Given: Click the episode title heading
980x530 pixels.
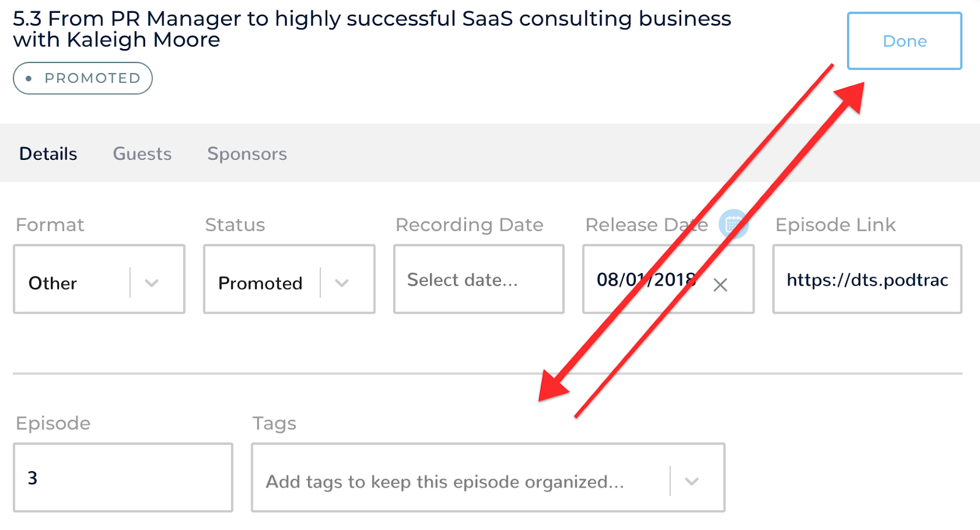Looking at the screenshot, I should [x=372, y=29].
